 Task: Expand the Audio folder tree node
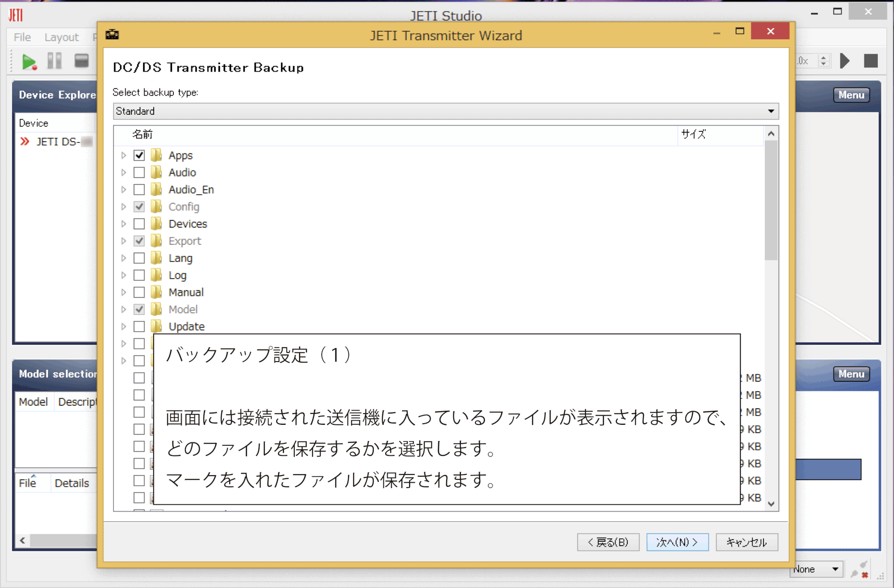tap(124, 172)
